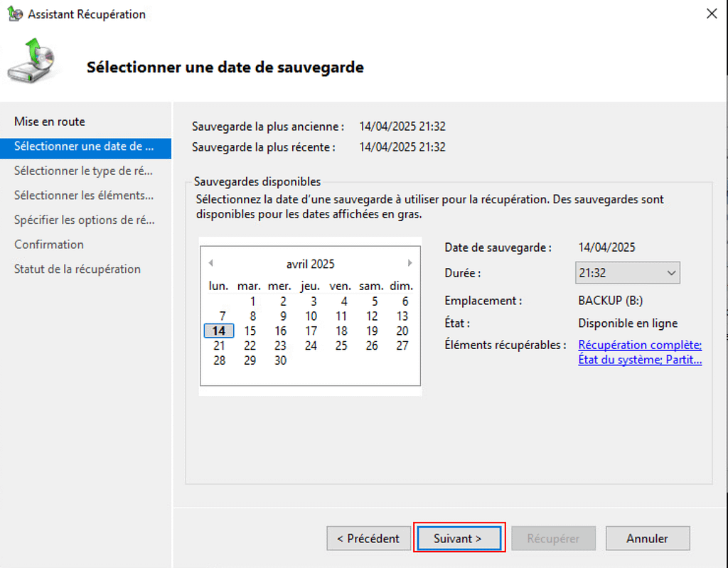
Task: Click the avril 2025 calendar header
Action: [310, 264]
